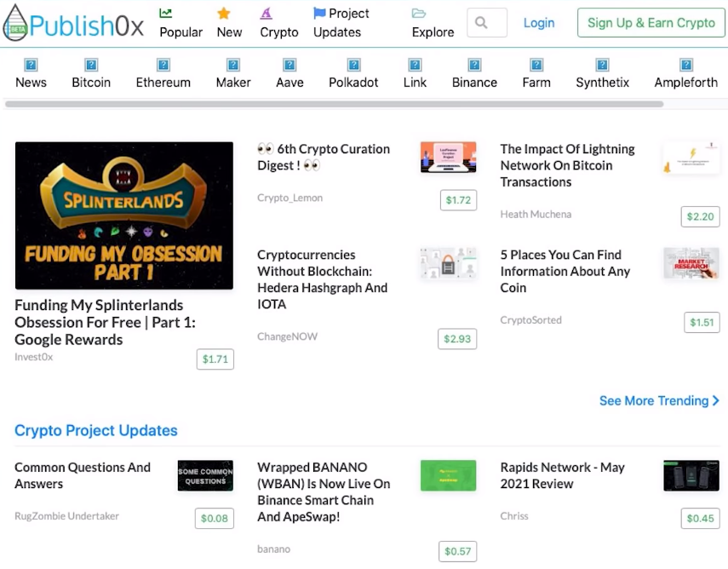Click the $0.45 tip button
The height and width of the screenshot is (569, 728).
(700, 519)
